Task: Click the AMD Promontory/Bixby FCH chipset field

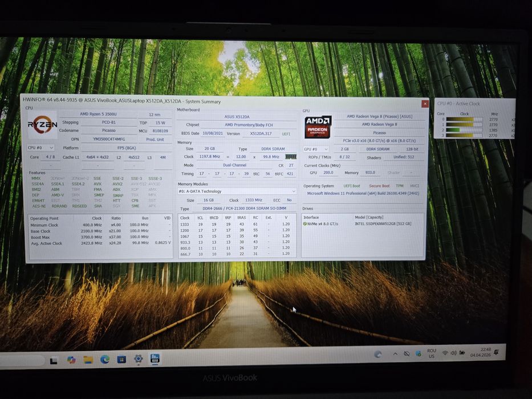Action: pyautogui.click(x=249, y=125)
